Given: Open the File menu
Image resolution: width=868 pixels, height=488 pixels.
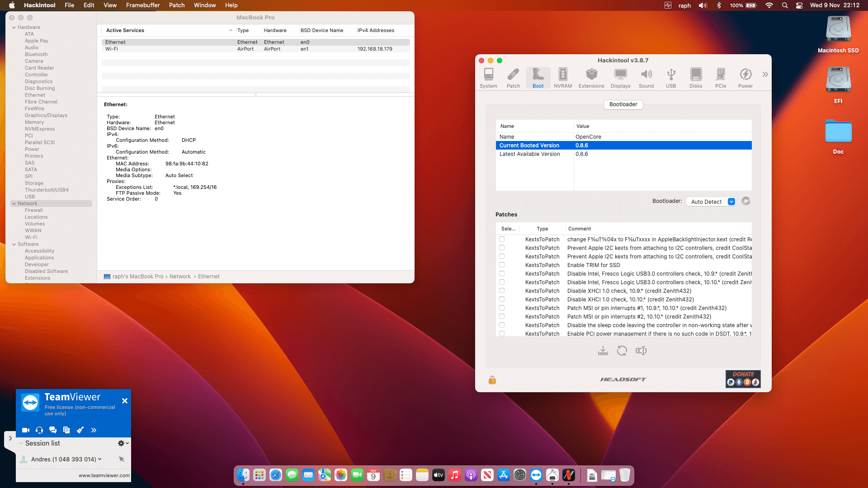Looking at the screenshot, I should [x=70, y=5].
